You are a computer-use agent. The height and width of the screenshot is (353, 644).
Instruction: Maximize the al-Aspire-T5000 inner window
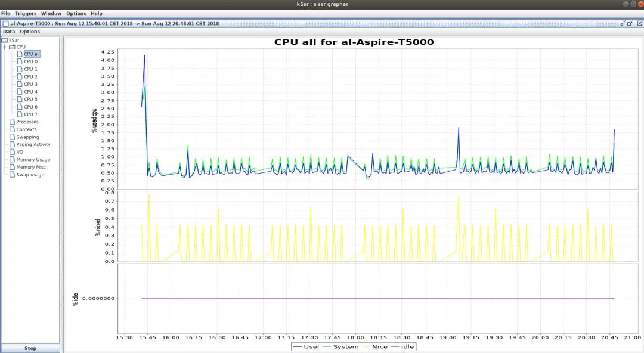(630, 23)
